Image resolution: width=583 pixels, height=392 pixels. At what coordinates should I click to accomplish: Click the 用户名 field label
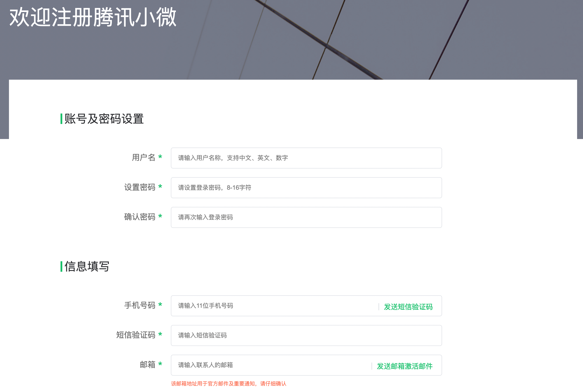(144, 158)
